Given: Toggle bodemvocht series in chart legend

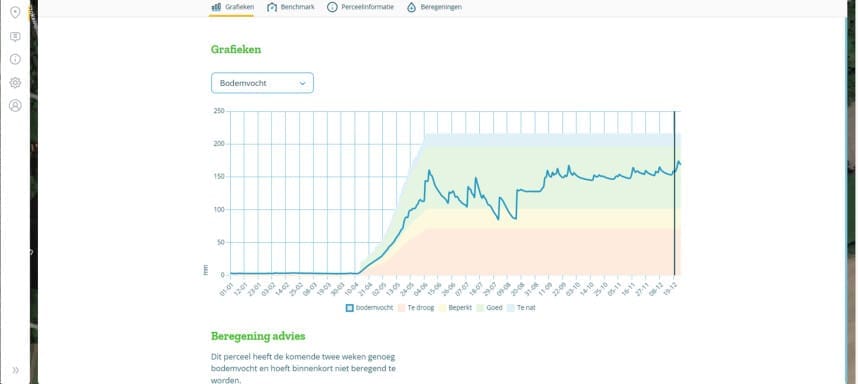Looking at the screenshot, I should pos(369,307).
